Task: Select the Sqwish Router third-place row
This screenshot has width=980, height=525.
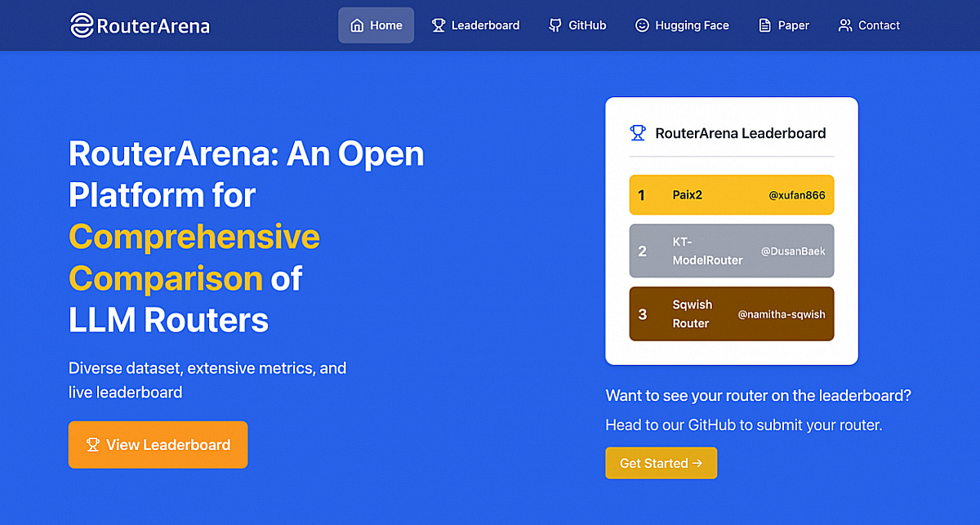Action: coord(732,314)
